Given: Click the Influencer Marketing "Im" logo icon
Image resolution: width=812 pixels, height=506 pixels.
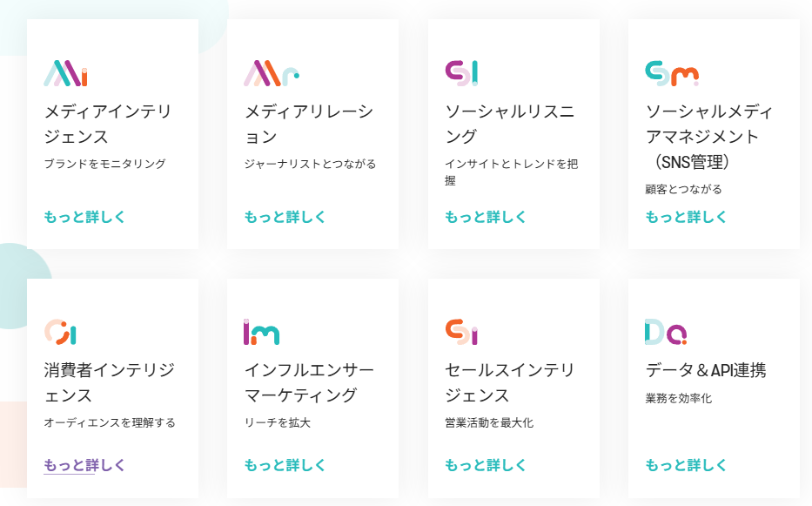Looking at the screenshot, I should (261, 332).
